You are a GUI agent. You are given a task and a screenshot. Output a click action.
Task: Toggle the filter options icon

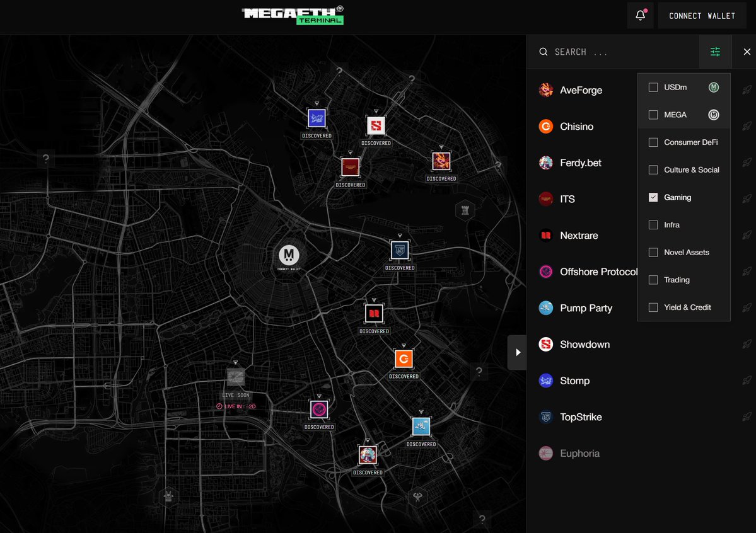715,52
